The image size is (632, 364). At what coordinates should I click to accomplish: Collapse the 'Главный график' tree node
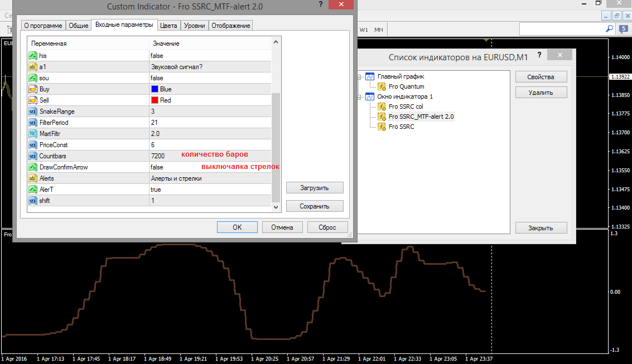tap(359, 77)
